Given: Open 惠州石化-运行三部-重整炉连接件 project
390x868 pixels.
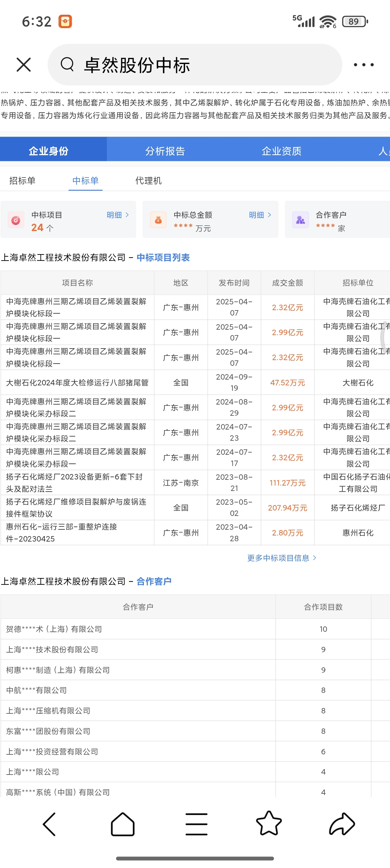Looking at the screenshot, I should (62, 533).
